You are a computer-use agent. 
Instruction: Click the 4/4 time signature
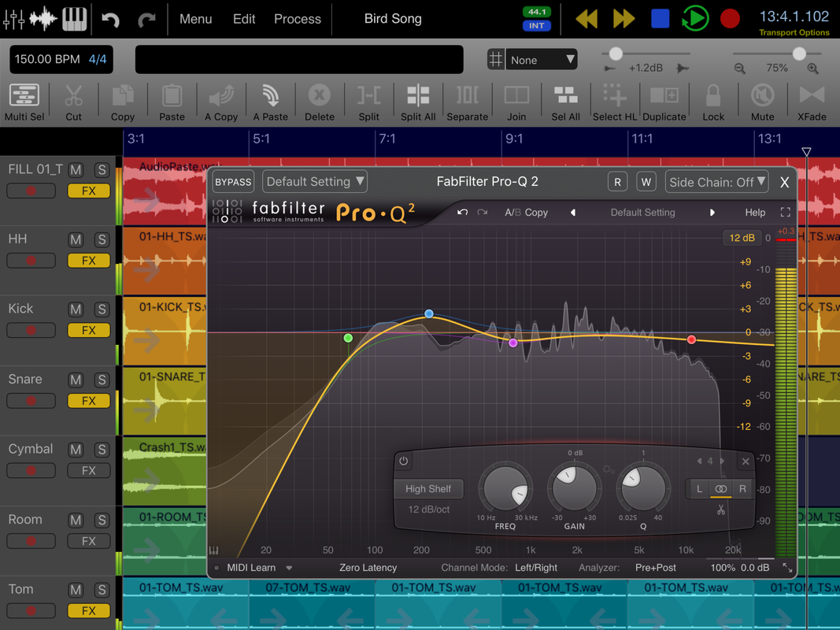[x=98, y=59]
